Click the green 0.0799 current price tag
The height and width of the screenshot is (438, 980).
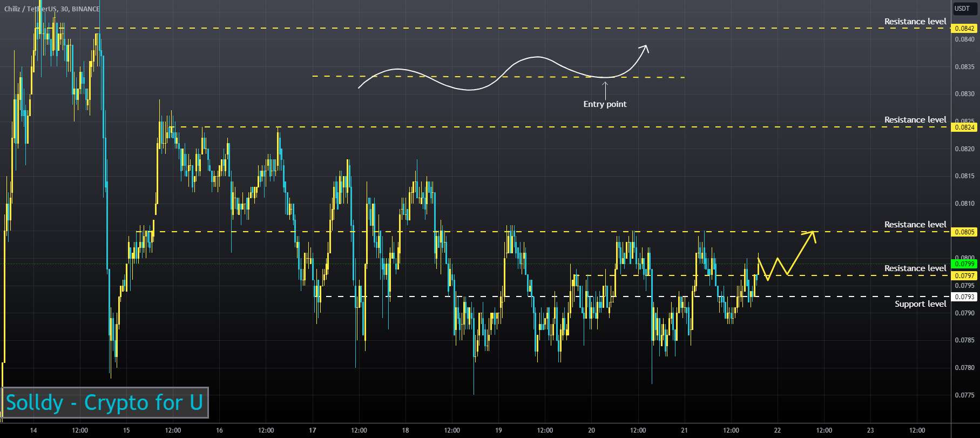[964, 264]
